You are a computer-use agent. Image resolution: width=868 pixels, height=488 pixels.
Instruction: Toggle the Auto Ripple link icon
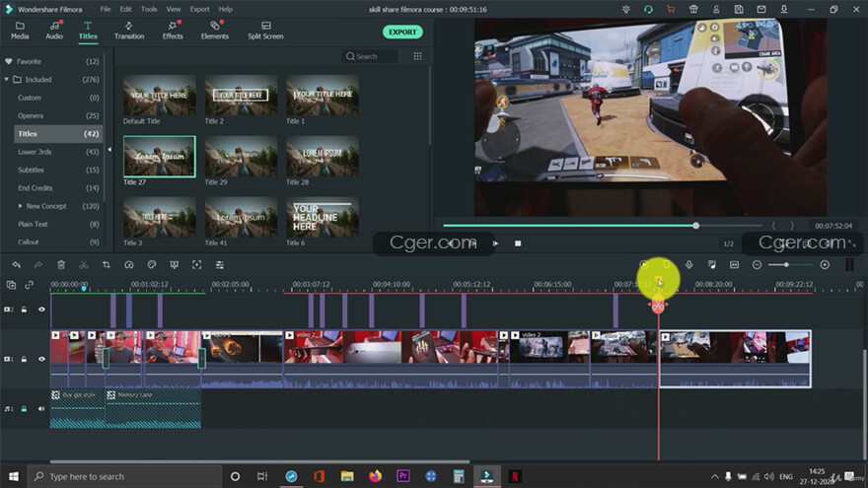pyautogui.click(x=29, y=285)
